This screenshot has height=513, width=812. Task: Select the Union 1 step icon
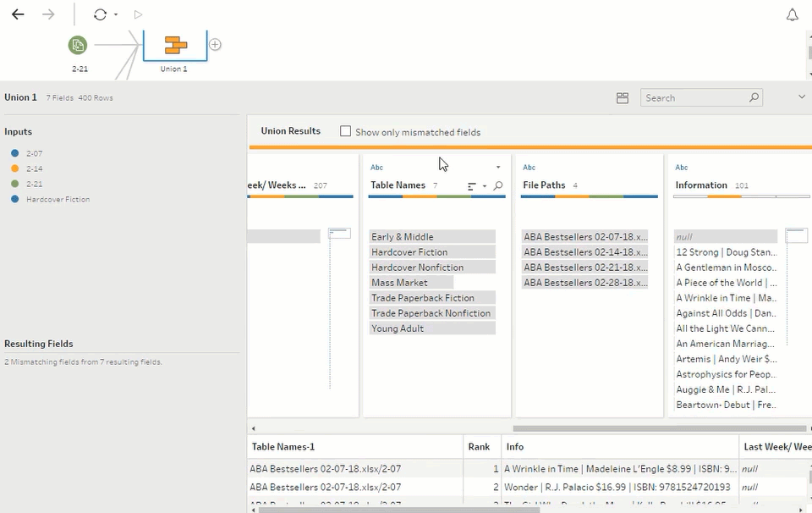pos(175,45)
